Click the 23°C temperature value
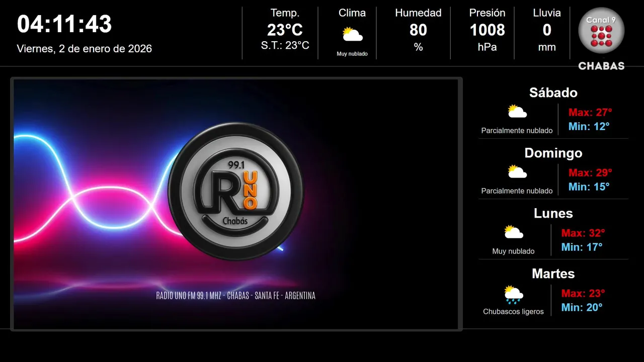Screen dimensions: 644x362 point(285,30)
